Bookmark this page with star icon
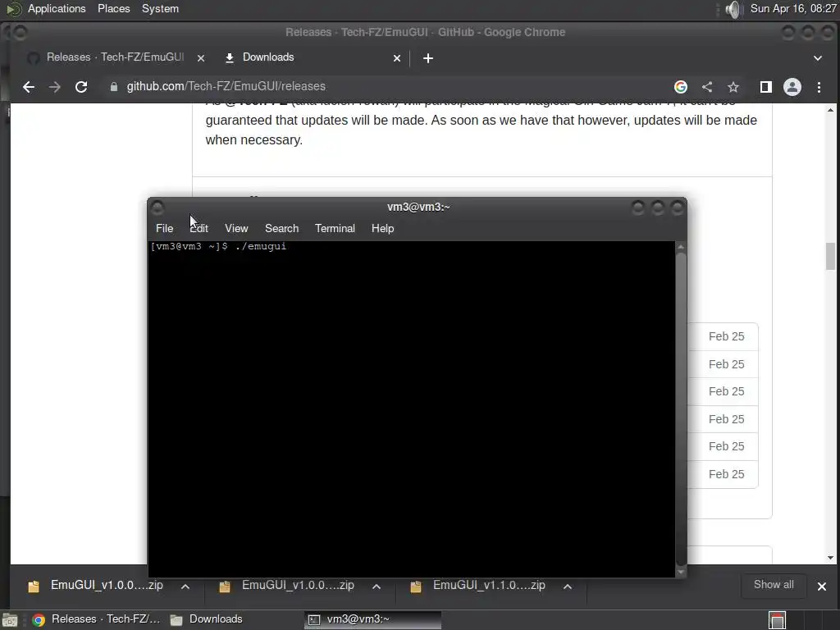The height and width of the screenshot is (630, 840). pyautogui.click(x=733, y=87)
